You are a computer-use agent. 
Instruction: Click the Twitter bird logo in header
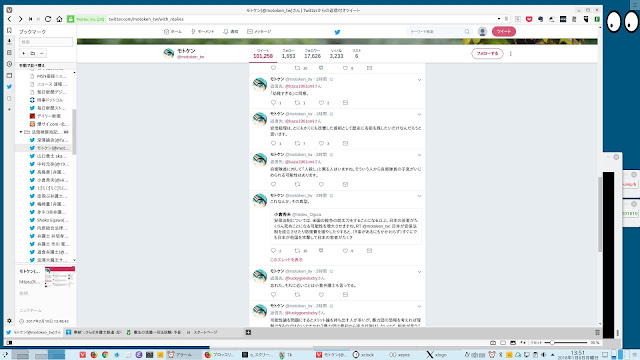tap(337, 32)
